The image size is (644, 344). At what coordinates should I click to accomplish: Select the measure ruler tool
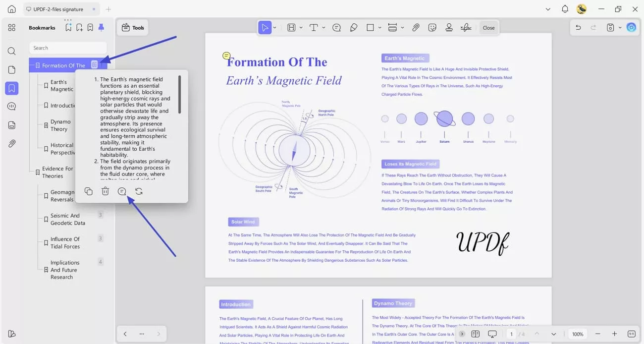pos(393,28)
